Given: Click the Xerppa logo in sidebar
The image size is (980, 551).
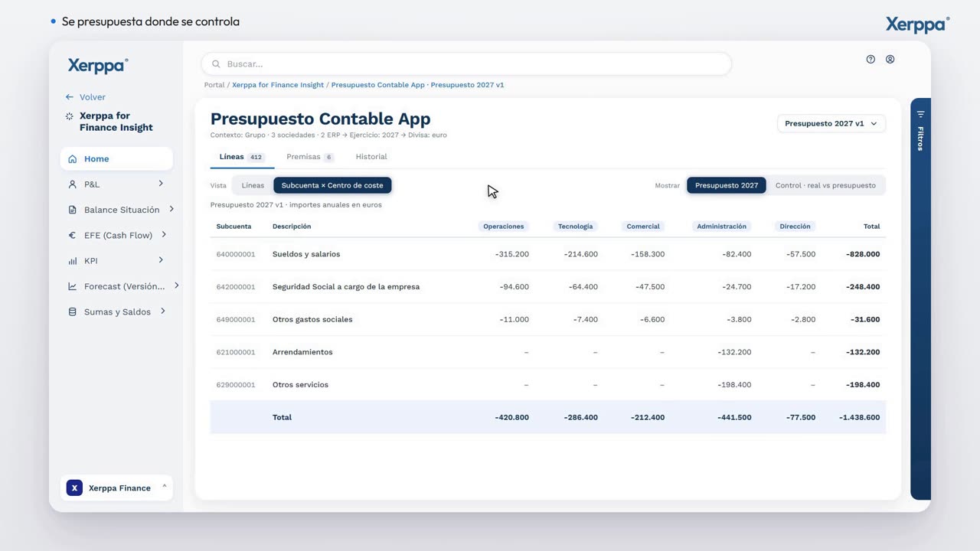Looking at the screenshot, I should (98, 66).
